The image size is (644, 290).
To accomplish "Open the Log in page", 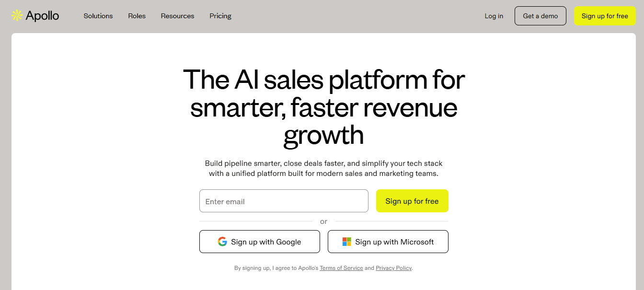I will 494,16.
